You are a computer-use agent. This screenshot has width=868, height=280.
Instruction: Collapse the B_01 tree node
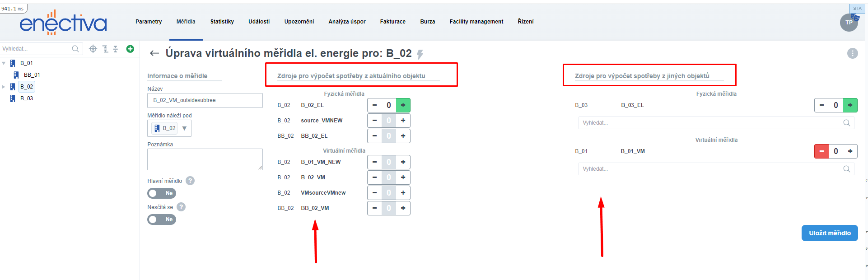click(x=4, y=63)
